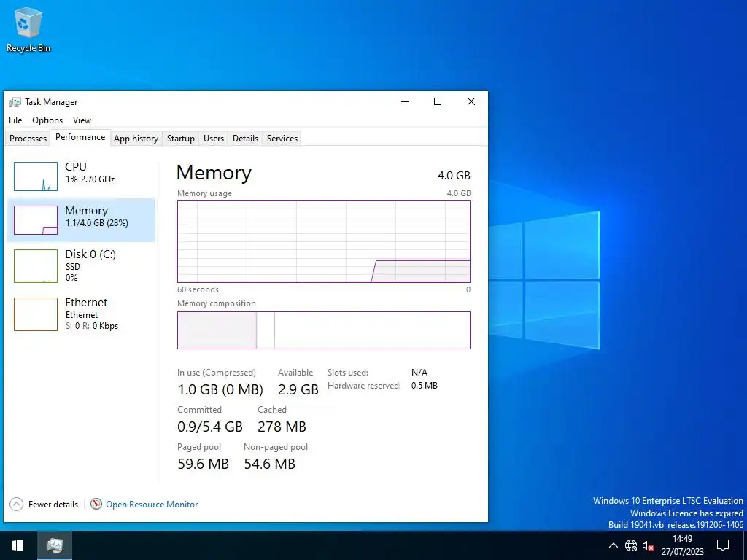Open the Services tab
The image size is (747, 560).
click(282, 139)
